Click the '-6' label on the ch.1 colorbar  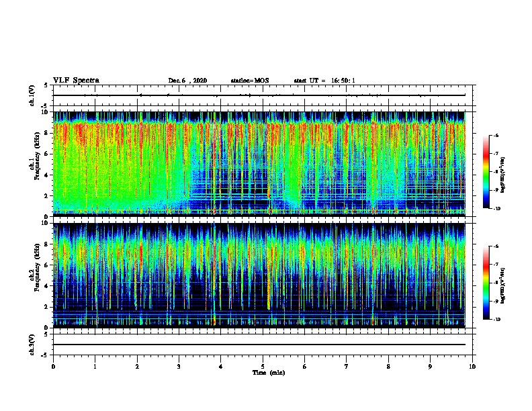pos(496,135)
